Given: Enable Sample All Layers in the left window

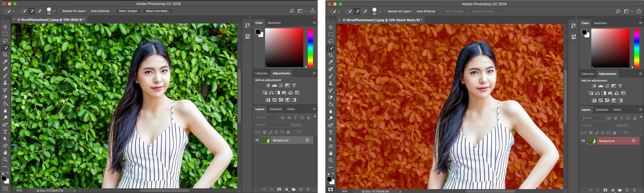Looking at the screenshot, I should pyautogui.click(x=60, y=11).
